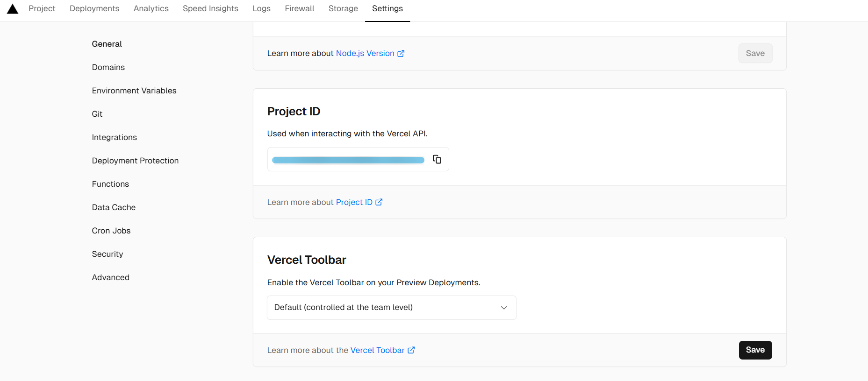Open the Analytics tab
Viewport: 868px width, 381px height.
pyautogui.click(x=151, y=9)
